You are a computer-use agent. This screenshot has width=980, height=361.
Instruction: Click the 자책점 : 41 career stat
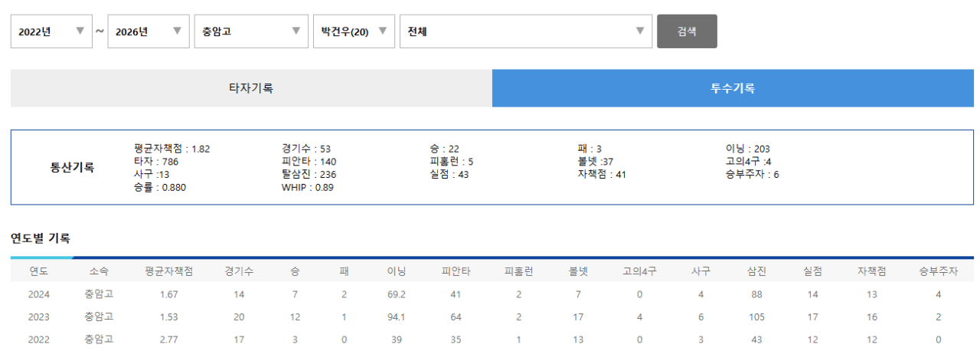[602, 174]
